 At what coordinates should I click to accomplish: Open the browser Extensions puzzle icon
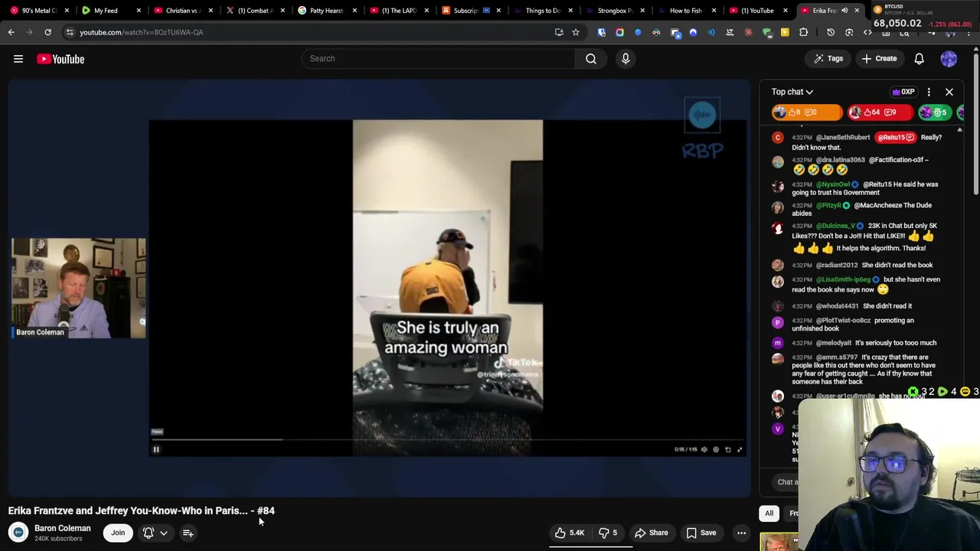click(x=803, y=32)
